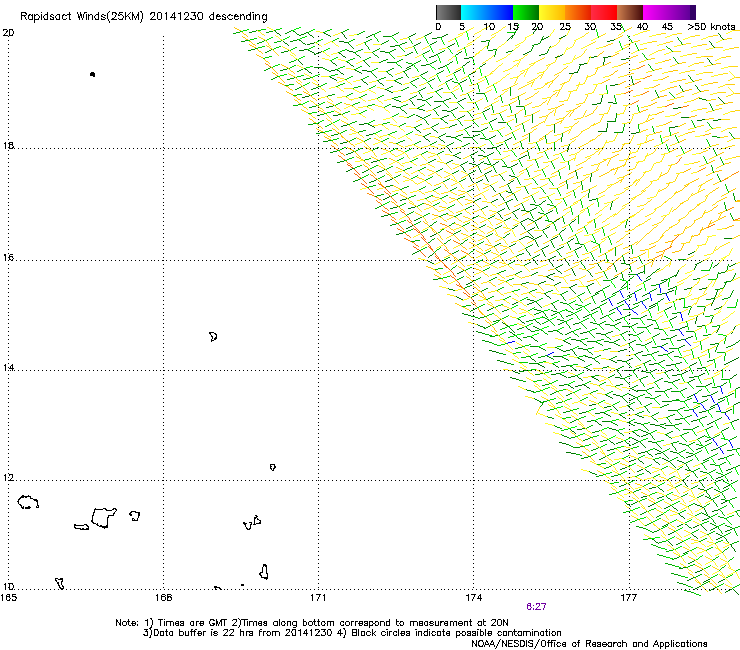740x650 pixels.
Task: Click the '25' label under the color legend
Action: 565,26
